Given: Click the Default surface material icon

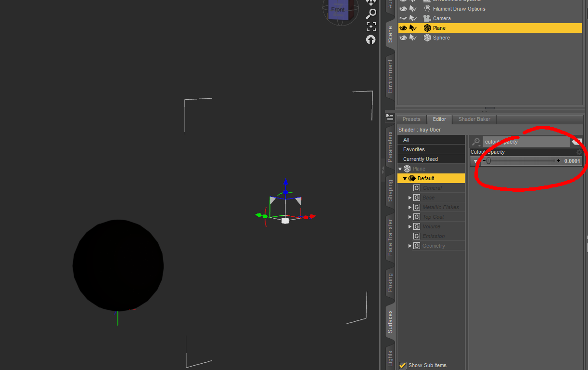Looking at the screenshot, I should [412, 178].
